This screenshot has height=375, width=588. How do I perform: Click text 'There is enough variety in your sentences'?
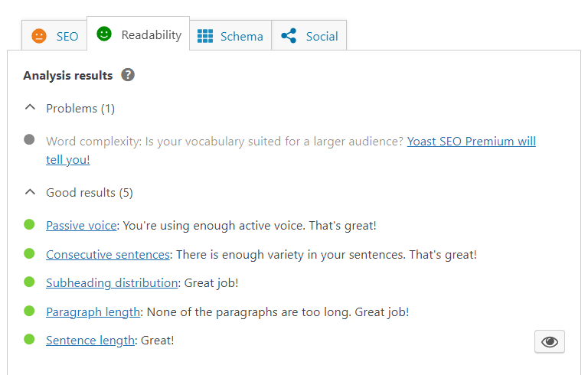(291, 255)
